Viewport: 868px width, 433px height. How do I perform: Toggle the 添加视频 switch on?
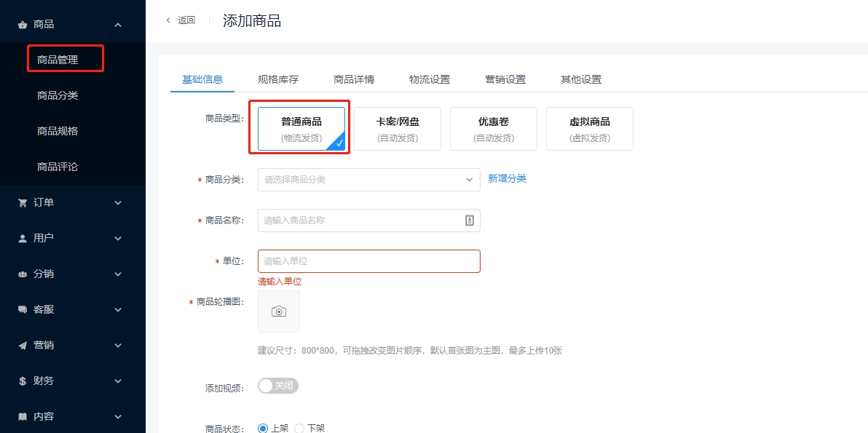pyautogui.click(x=278, y=386)
